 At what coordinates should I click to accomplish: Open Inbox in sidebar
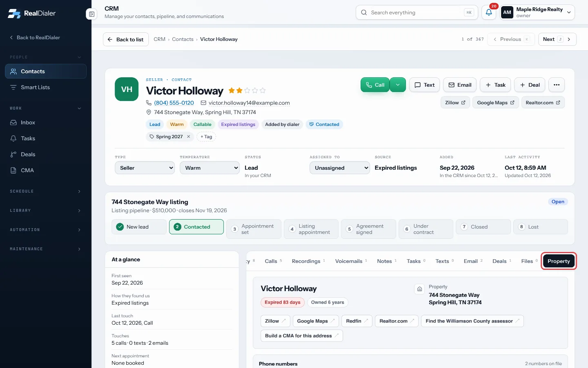coord(46,122)
